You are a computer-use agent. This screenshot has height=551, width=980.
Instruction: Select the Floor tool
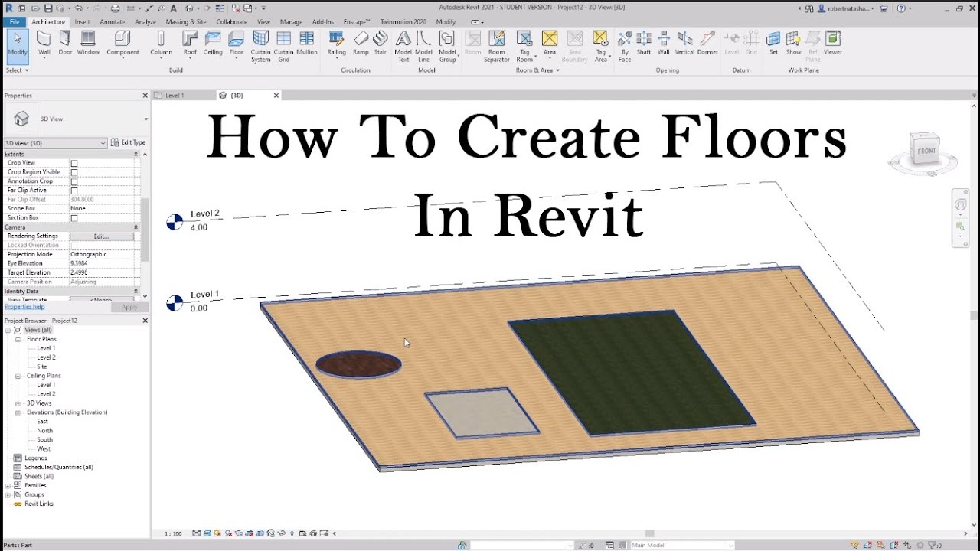pos(237,44)
